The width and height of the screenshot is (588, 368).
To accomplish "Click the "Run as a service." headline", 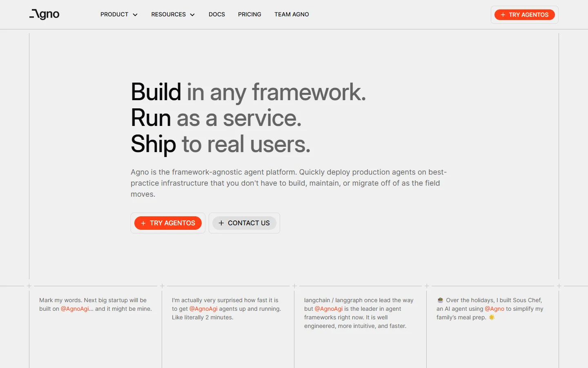I will point(216,118).
